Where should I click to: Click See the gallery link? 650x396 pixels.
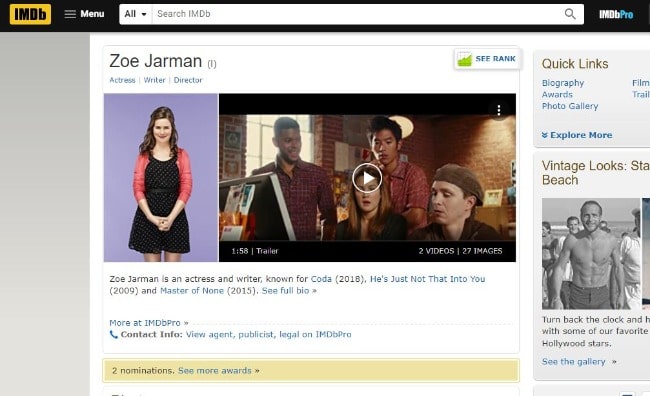[x=579, y=362]
